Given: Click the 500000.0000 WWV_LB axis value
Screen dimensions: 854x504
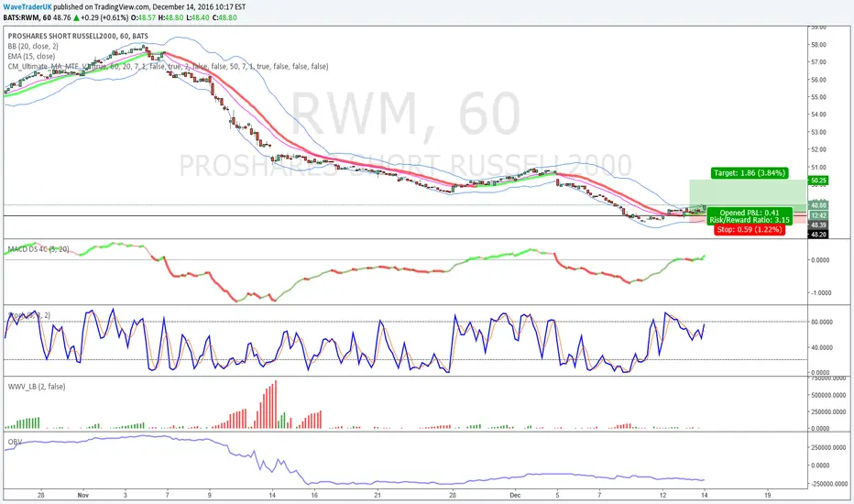Looking at the screenshot, I should (x=827, y=395).
